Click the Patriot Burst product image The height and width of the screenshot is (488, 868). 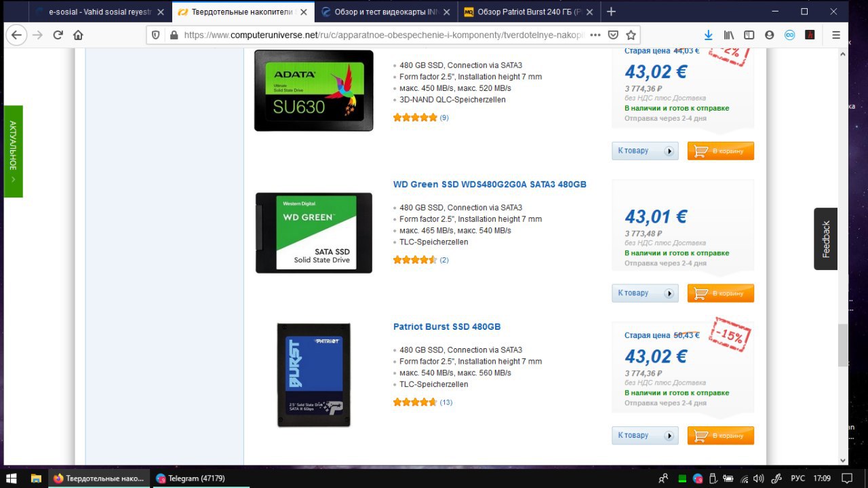314,375
